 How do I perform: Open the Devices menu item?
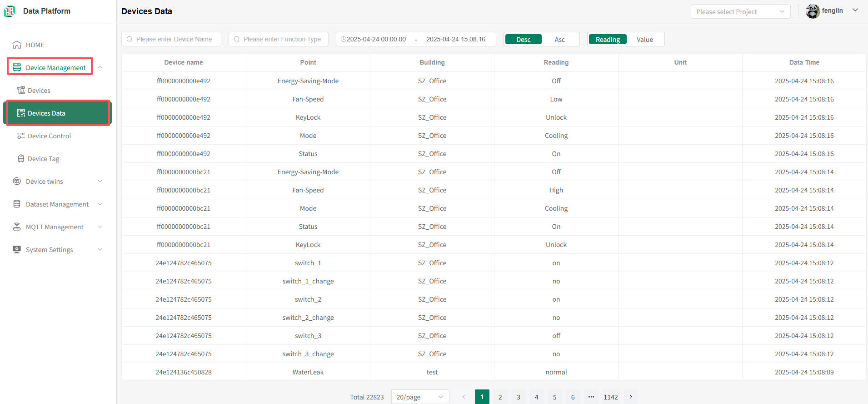click(x=39, y=91)
